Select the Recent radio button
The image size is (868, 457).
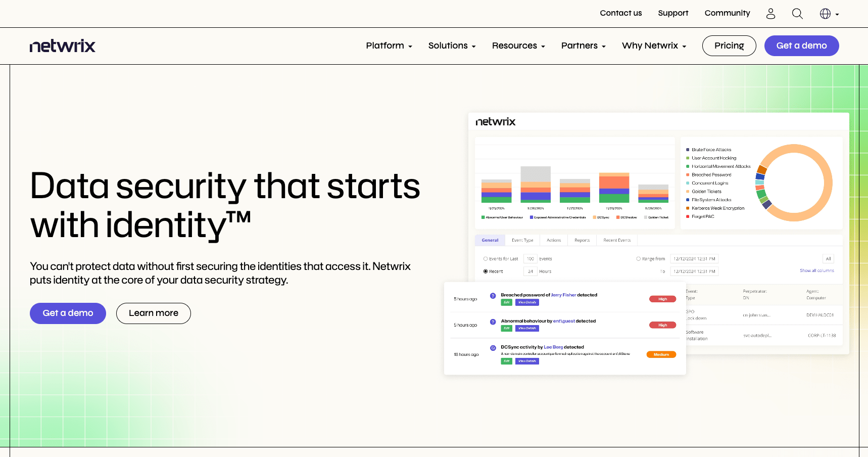[x=486, y=271]
